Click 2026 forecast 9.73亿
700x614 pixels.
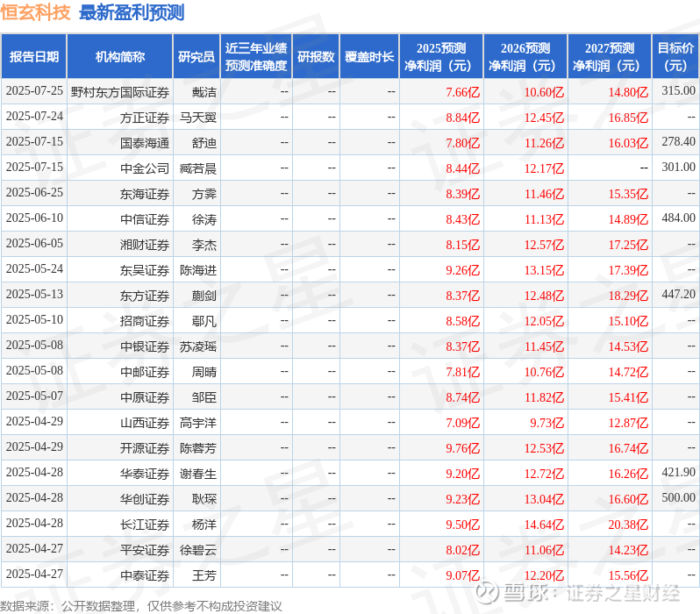(546, 424)
